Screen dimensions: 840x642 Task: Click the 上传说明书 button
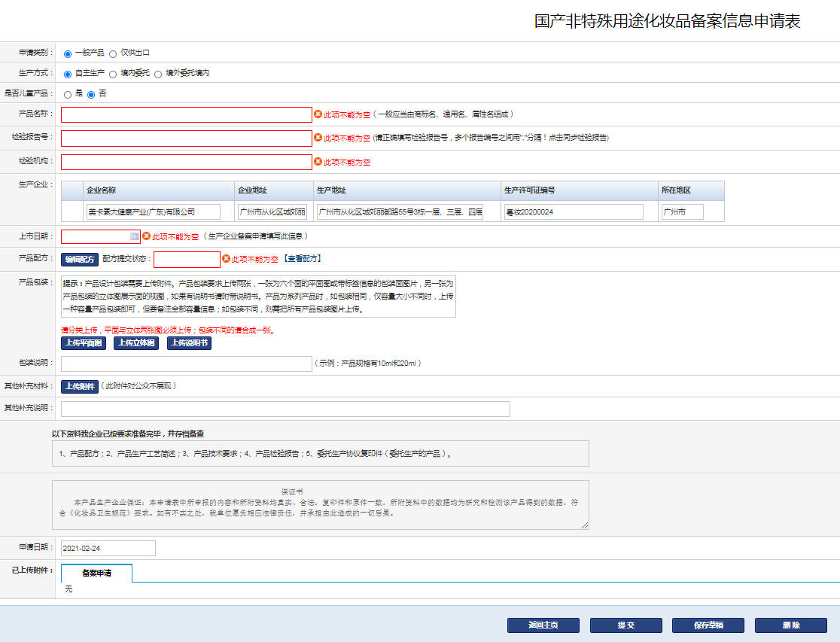(189, 343)
